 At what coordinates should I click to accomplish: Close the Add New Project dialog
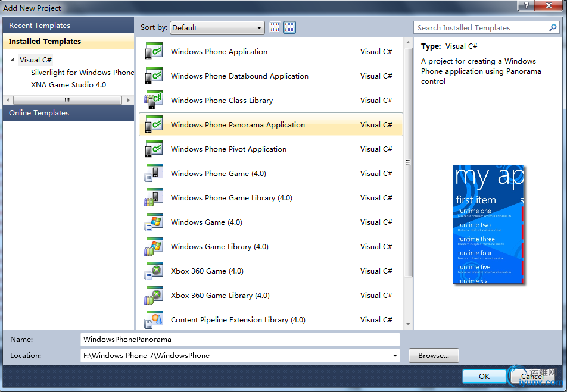click(549, 5)
